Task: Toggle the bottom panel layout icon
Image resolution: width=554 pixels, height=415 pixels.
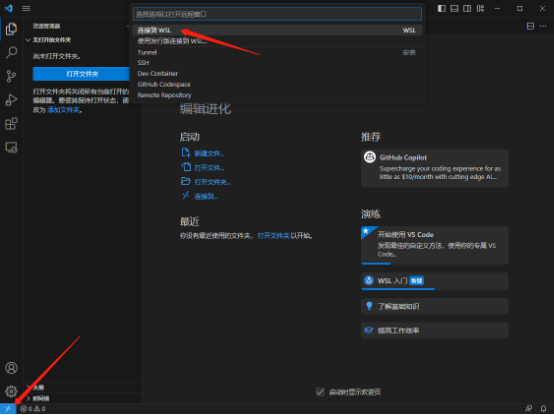Action: point(454,8)
